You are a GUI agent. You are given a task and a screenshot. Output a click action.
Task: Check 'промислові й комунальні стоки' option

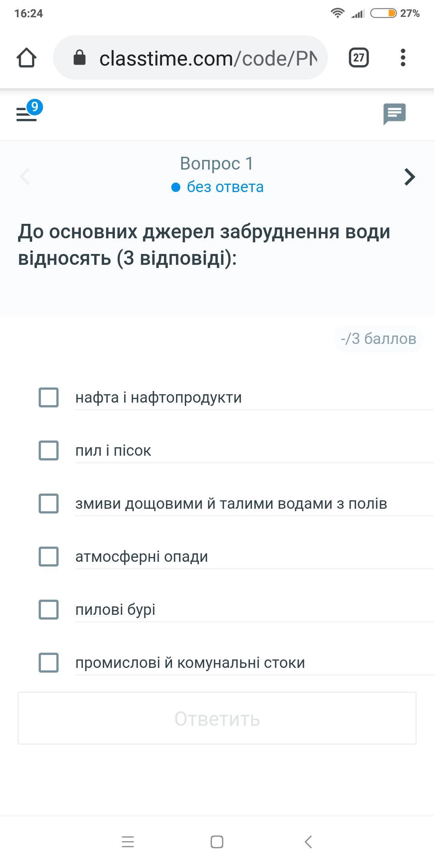click(49, 663)
